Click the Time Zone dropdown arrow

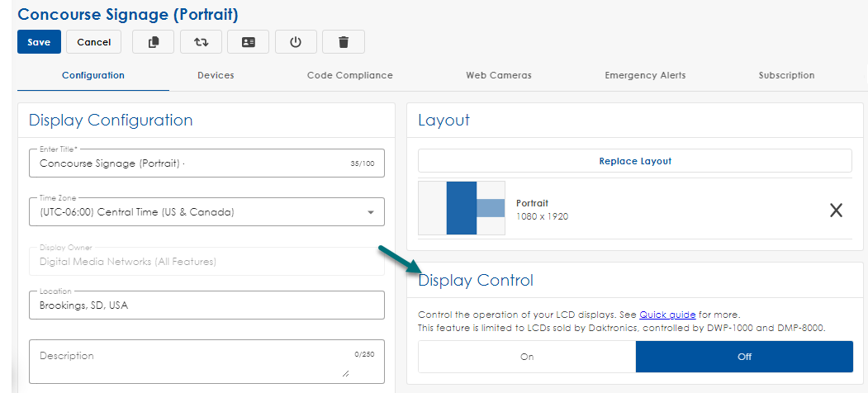370,213
